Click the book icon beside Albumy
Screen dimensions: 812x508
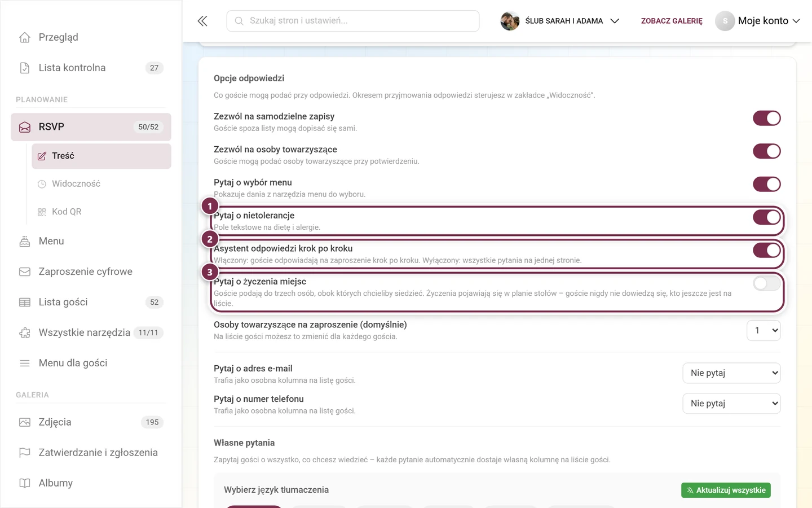(x=25, y=483)
